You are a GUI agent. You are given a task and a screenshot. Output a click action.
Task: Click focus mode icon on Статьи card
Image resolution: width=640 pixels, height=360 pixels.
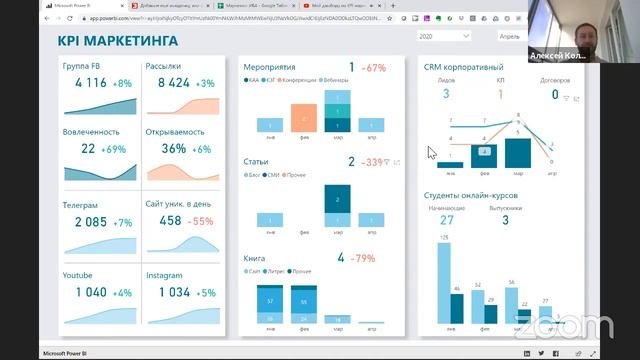(397, 162)
